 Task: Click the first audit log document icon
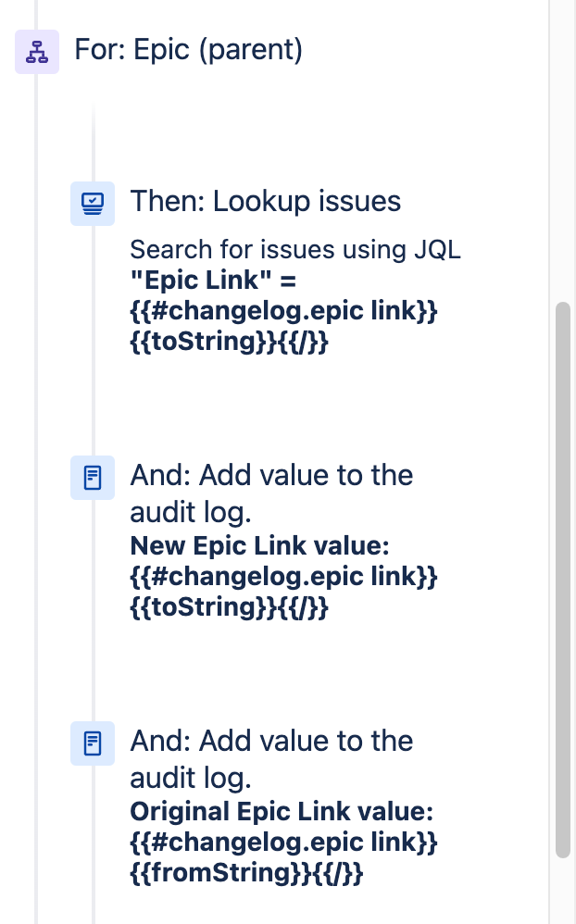(x=93, y=478)
